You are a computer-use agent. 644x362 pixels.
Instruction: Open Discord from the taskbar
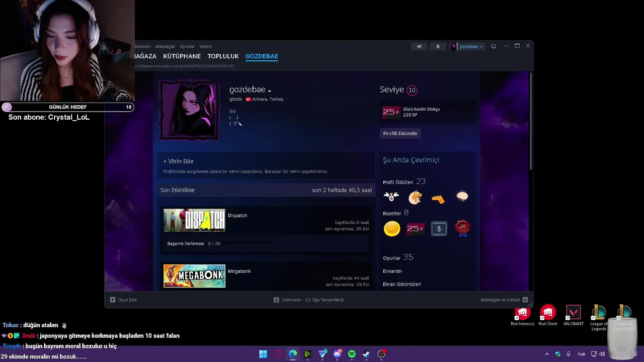tap(337, 354)
